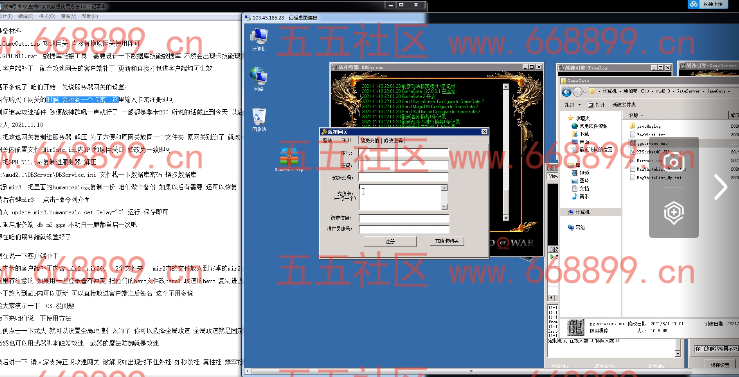Click the first input field in dialog
The height and width of the screenshot is (377, 739).
point(403,153)
